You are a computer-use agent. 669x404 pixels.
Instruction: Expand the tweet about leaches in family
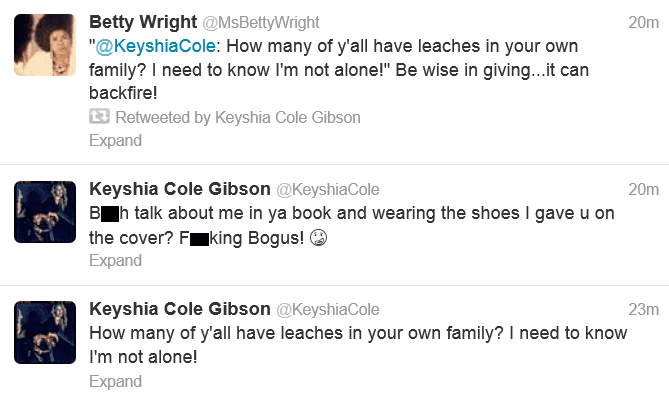pyautogui.click(x=115, y=381)
